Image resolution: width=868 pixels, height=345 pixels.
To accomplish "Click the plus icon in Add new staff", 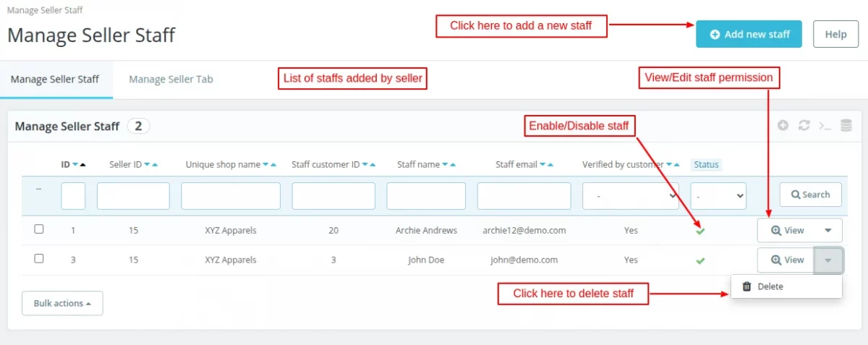I will point(715,34).
